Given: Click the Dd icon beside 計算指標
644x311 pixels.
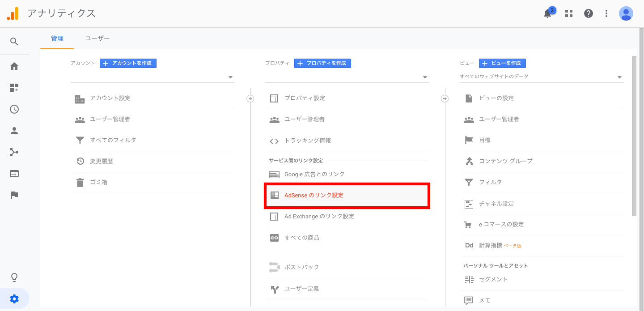Looking at the screenshot, I should [x=469, y=245].
